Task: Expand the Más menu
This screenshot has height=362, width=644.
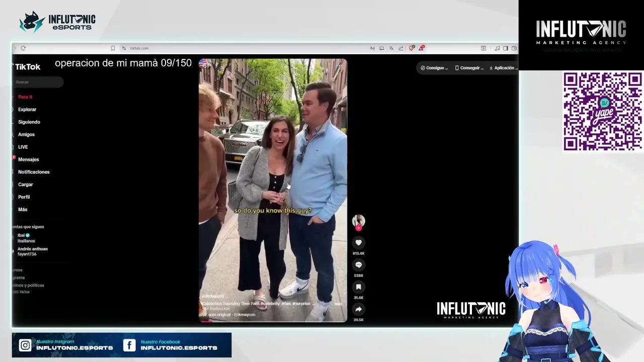Action: pyautogui.click(x=23, y=210)
